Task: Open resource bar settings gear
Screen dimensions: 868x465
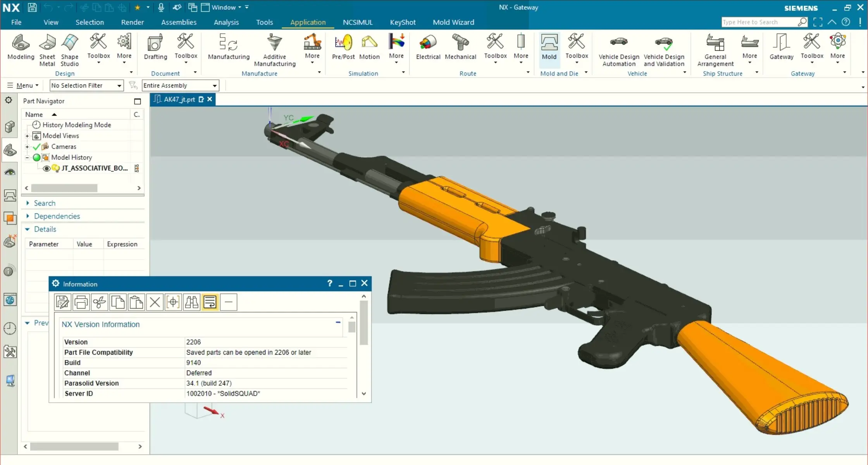Action: [9, 100]
